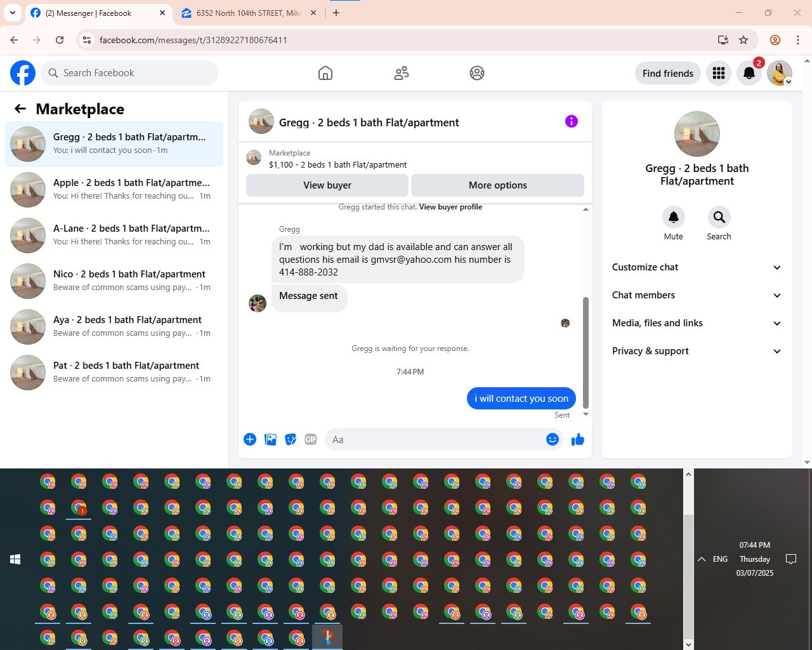Focus the Aa message input field
The height and width of the screenshot is (650, 812).
435,439
